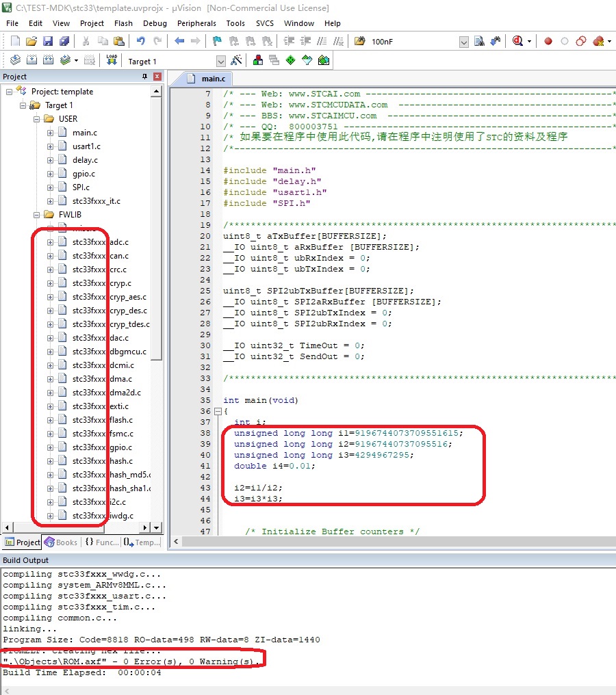Image resolution: width=616 pixels, height=695 pixels.
Task: Disable all breakpoints in the toolbar
Action: click(x=581, y=41)
